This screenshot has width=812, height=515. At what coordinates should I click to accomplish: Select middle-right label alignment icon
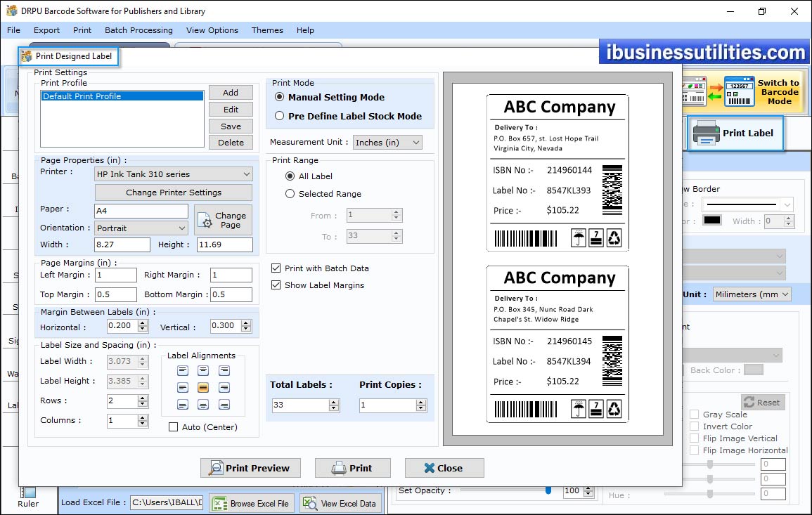pyautogui.click(x=224, y=388)
